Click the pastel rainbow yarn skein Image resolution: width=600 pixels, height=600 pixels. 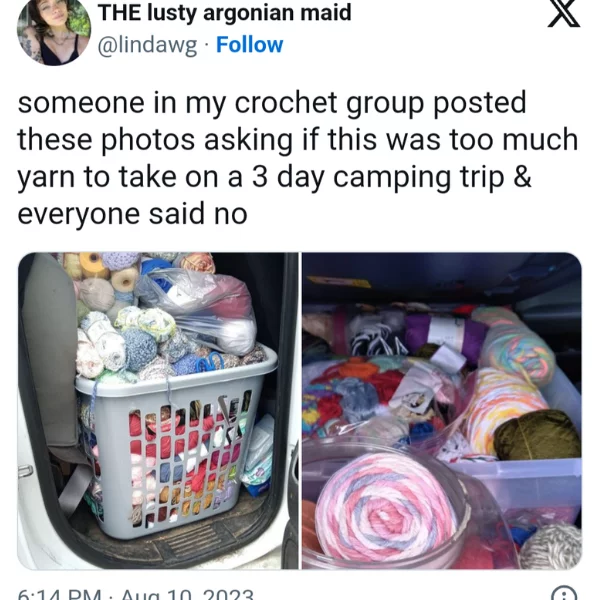(515, 344)
